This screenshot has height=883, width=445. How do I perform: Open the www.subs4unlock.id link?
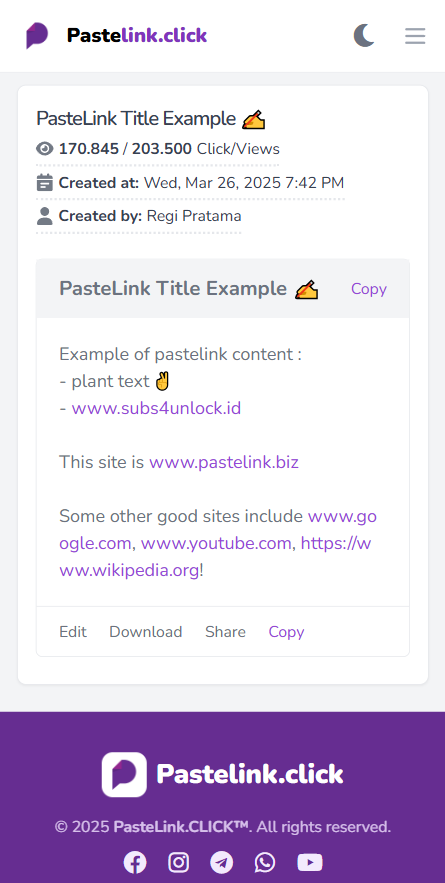157,408
